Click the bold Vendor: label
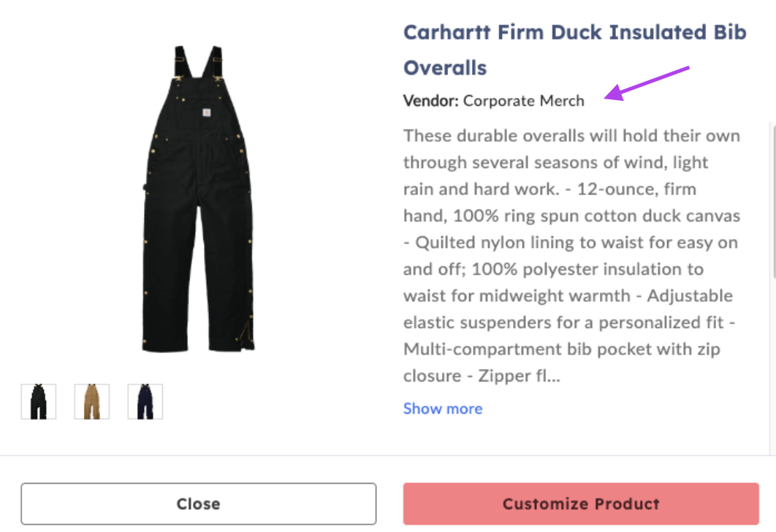The width and height of the screenshot is (776, 532). [x=431, y=101]
